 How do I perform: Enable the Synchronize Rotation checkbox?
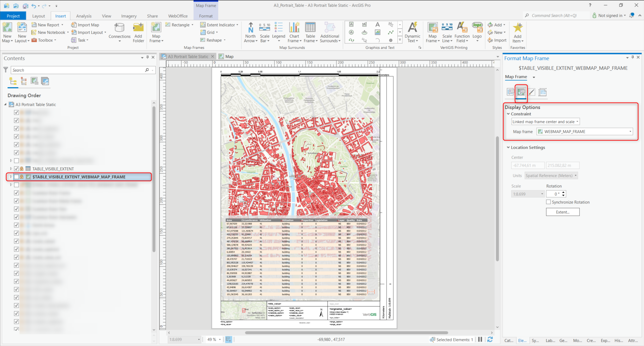[x=548, y=202]
